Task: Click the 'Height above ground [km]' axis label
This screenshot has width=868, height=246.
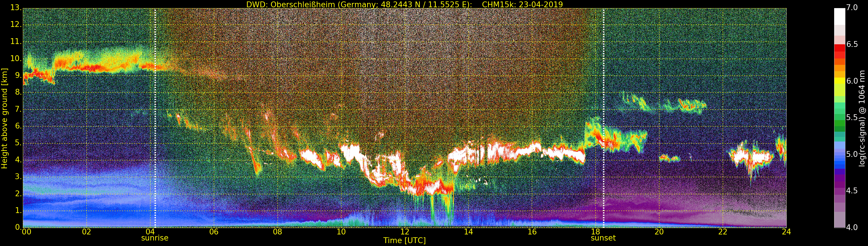Action: point(4,118)
